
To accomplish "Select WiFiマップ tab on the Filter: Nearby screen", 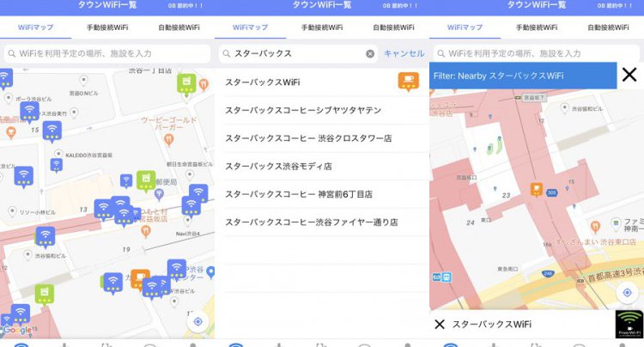I will (x=465, y=27).
